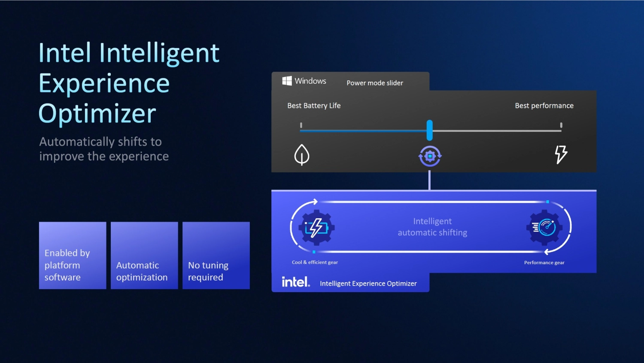Click the Best performance label
The image size is (644, 363).
point(544,106)
